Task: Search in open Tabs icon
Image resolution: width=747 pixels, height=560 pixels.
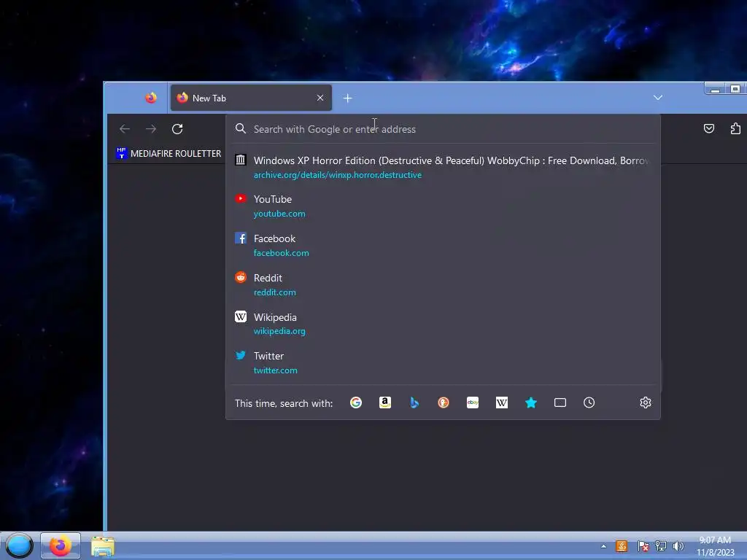Action: [x=560, y=402]
